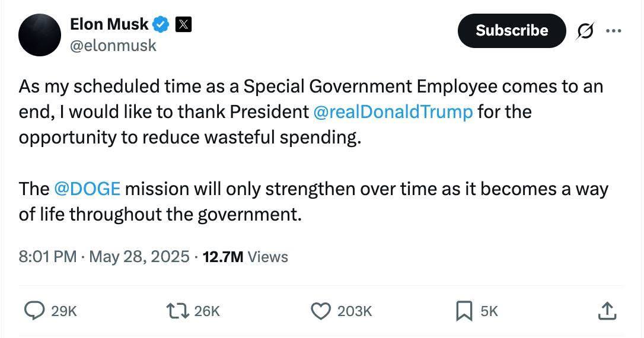Open the profile avatar picture
Viewport: 644px width, 338px height.
(x=40, y=34)
